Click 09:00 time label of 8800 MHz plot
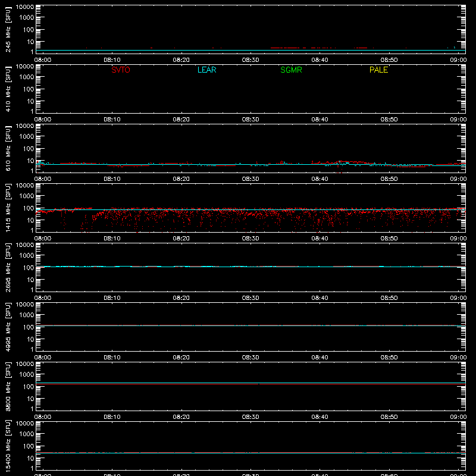Screen dimensions: 476x476 pos(458,417)
